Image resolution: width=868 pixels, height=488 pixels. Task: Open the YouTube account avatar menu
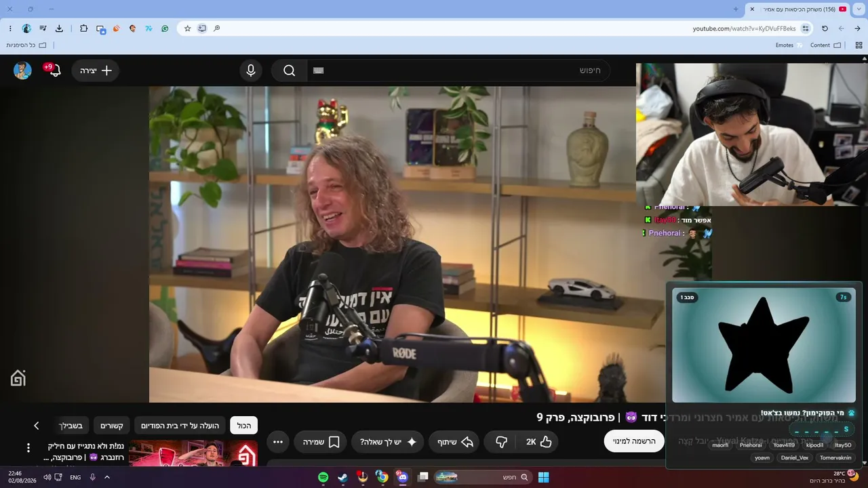pyautogui.click(x=22, y=70)
